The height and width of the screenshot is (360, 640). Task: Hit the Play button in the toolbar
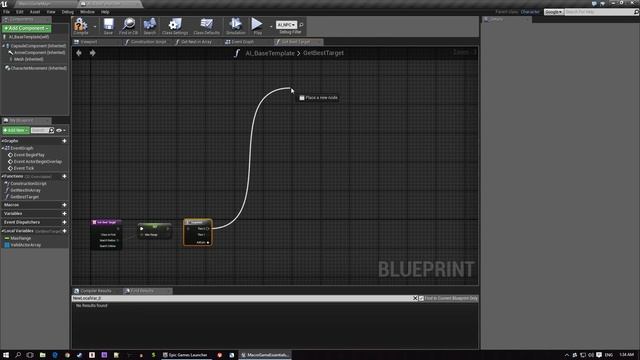pos(257,26)
